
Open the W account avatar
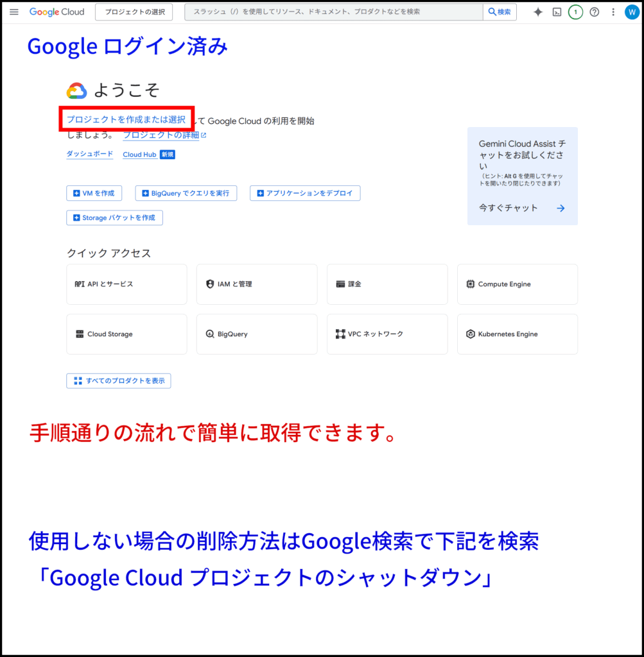(631, 12)
